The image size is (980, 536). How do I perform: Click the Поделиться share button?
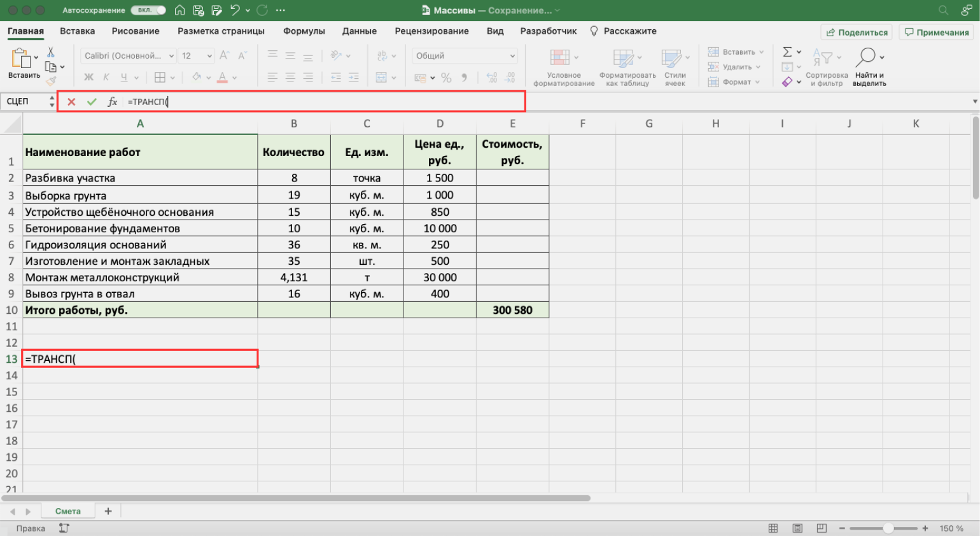(x=857, y=32)
